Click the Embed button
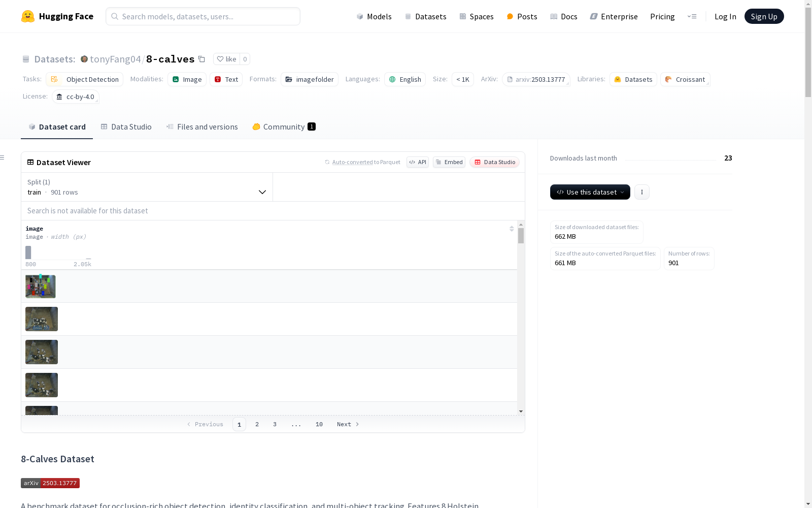The image size is (812, 508). [x=449, y=162]
